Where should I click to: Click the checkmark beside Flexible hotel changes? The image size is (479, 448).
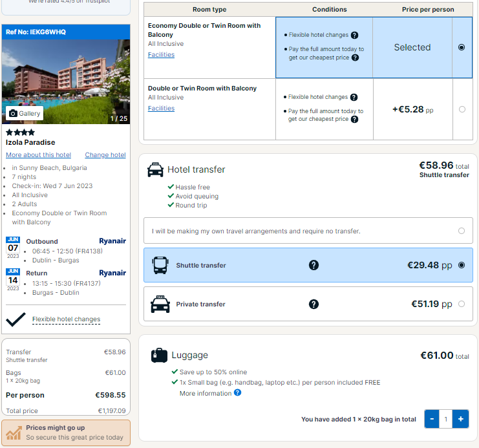(16, 319)
